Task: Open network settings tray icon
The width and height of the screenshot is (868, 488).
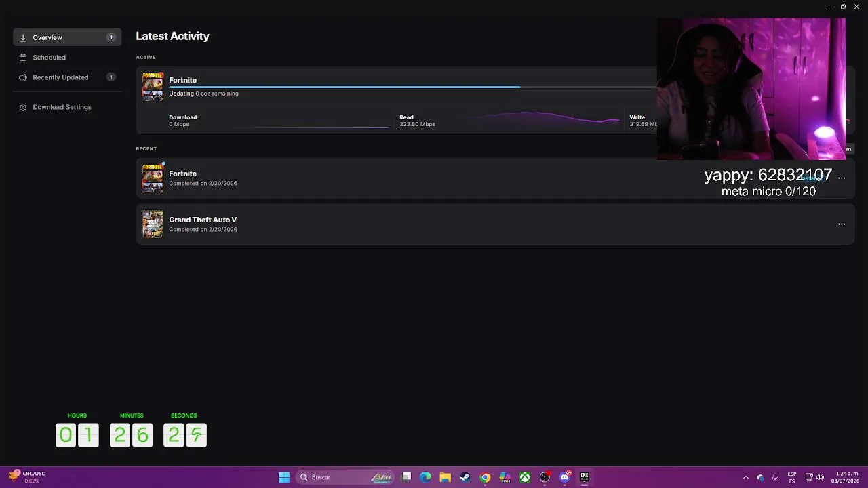Action: click(809, 477)
